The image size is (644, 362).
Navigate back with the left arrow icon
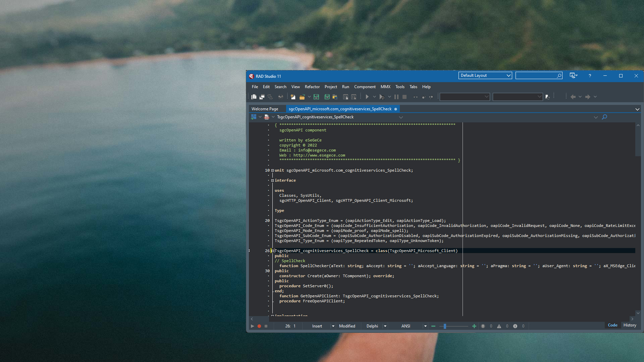(573, 97)
